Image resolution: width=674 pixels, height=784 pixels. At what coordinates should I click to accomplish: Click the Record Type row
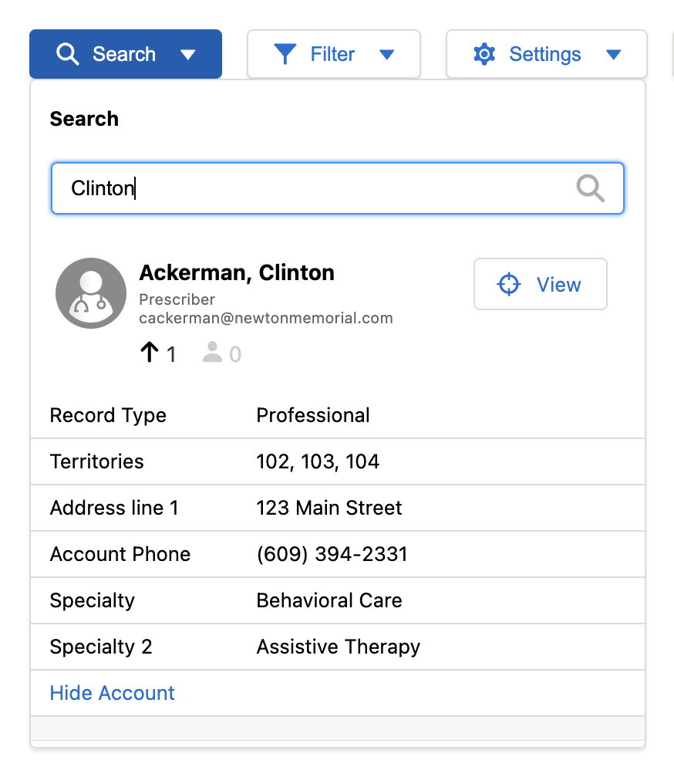pyautogui.click(x=337, y=415)
